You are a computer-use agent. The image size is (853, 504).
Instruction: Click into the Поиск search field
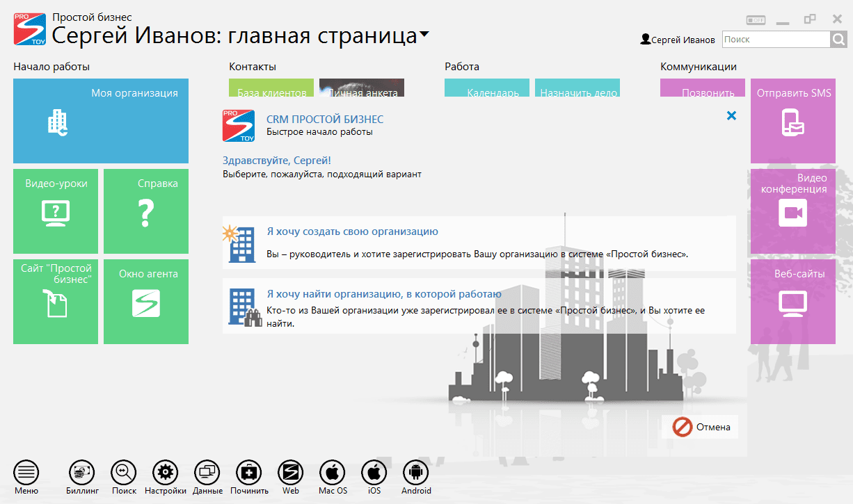click(x=776, y=40)
